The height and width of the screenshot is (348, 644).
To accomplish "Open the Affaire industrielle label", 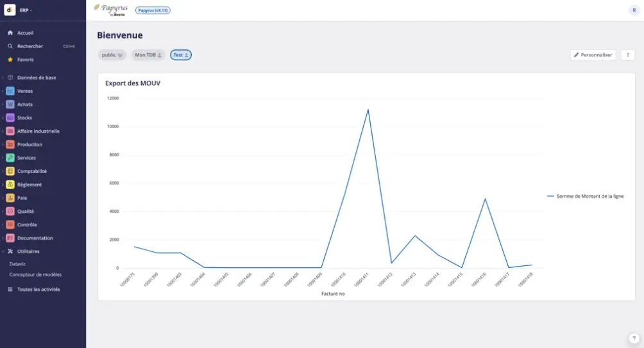I will (x=38, y=131).
